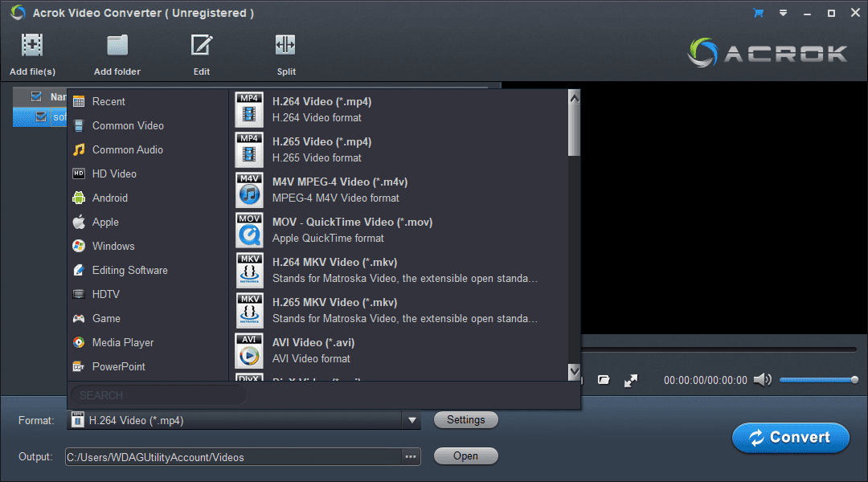Viewport: 868px width, 482px height.
Task: Adjust the volume slider handle
Action: pos(854,380)
